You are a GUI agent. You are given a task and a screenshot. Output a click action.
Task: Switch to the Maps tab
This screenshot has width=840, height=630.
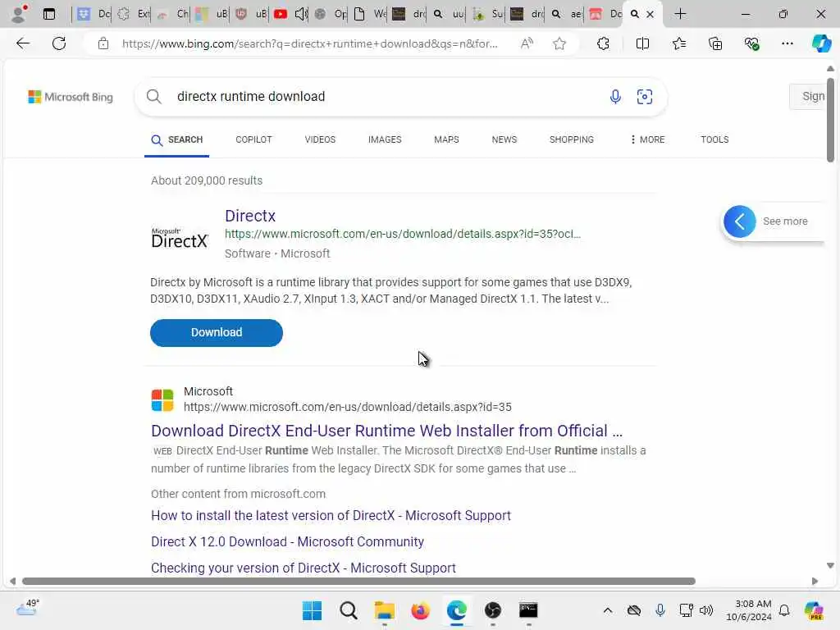click(446, 139)
